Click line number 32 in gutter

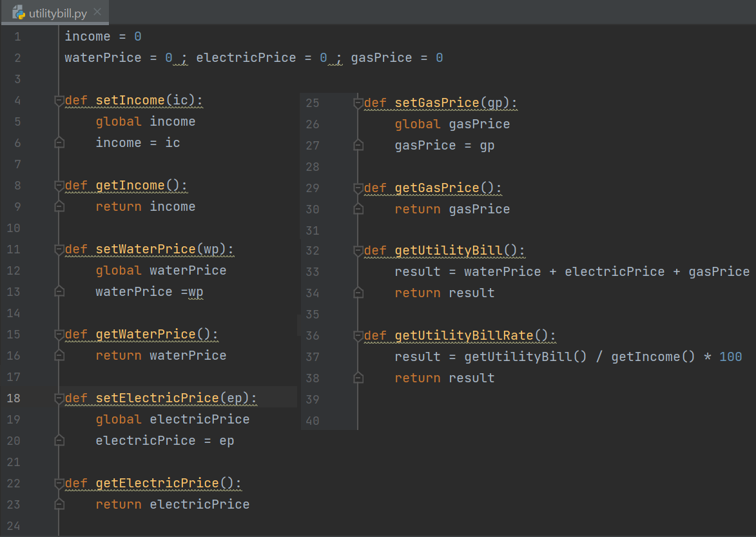tap(313, 251)
